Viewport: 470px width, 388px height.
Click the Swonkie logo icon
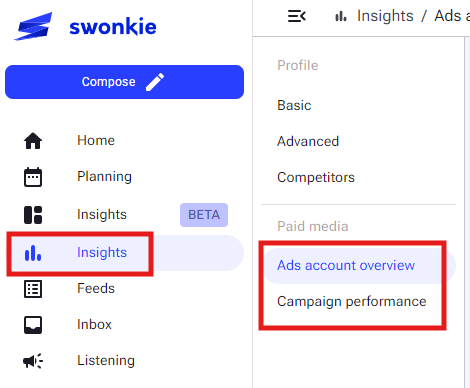[33, 26]
